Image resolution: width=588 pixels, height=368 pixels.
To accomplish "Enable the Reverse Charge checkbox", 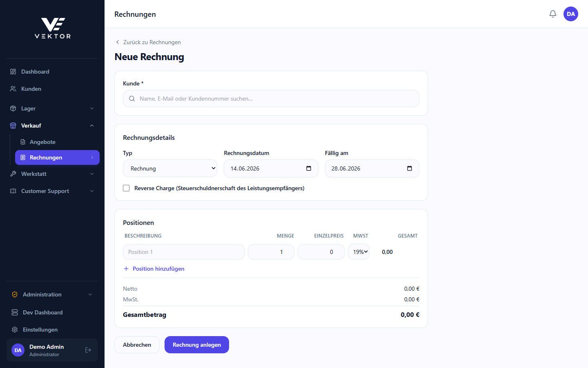I will (126, 188).
